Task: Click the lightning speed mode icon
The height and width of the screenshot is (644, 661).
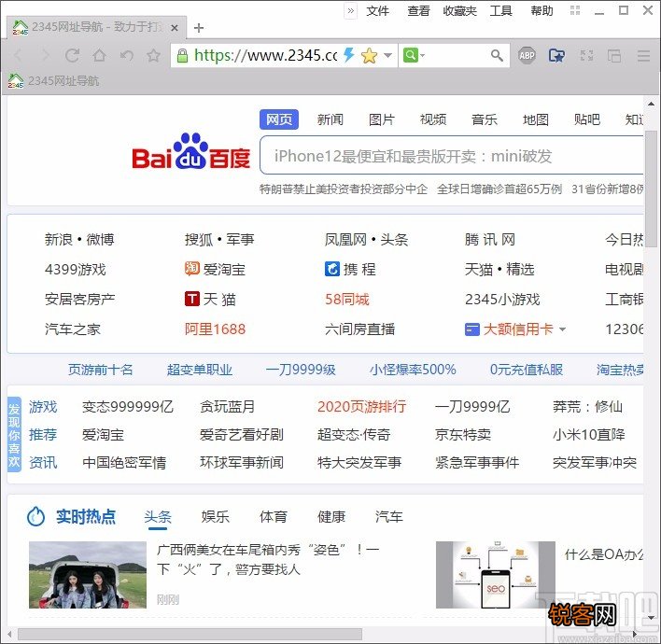Action: click(x=348, y=55)
